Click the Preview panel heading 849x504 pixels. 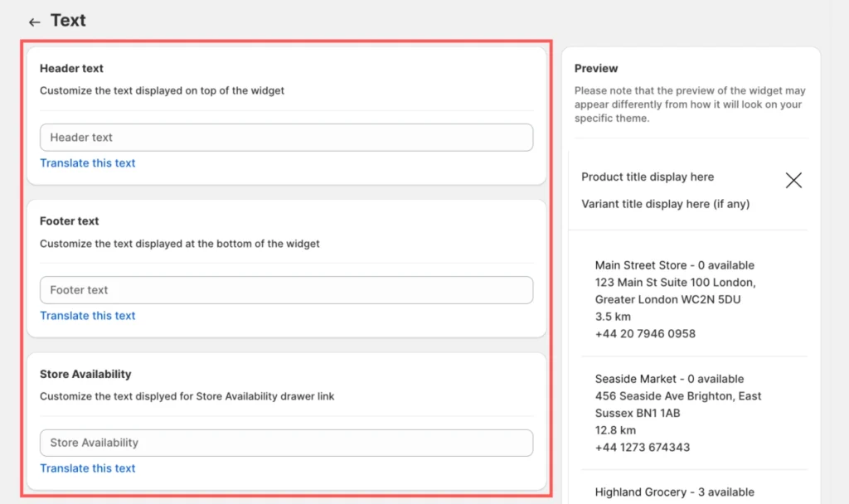coord(596,69)
